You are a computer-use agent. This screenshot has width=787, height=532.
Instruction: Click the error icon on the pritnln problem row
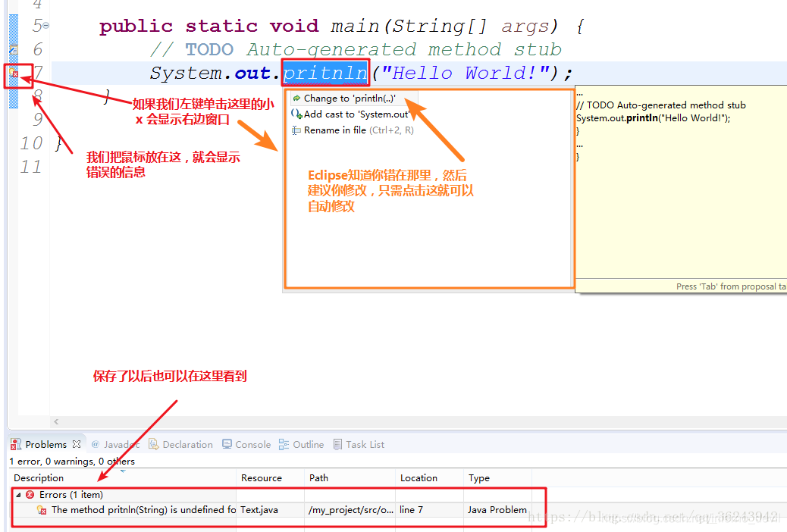point(42,510)
